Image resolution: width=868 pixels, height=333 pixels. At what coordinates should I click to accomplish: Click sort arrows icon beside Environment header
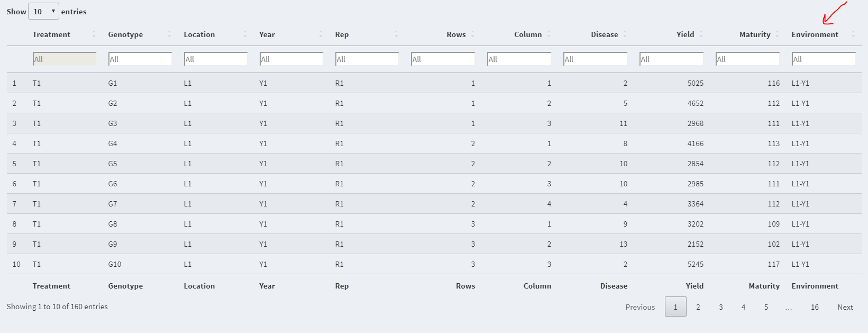tap(853, 34)
